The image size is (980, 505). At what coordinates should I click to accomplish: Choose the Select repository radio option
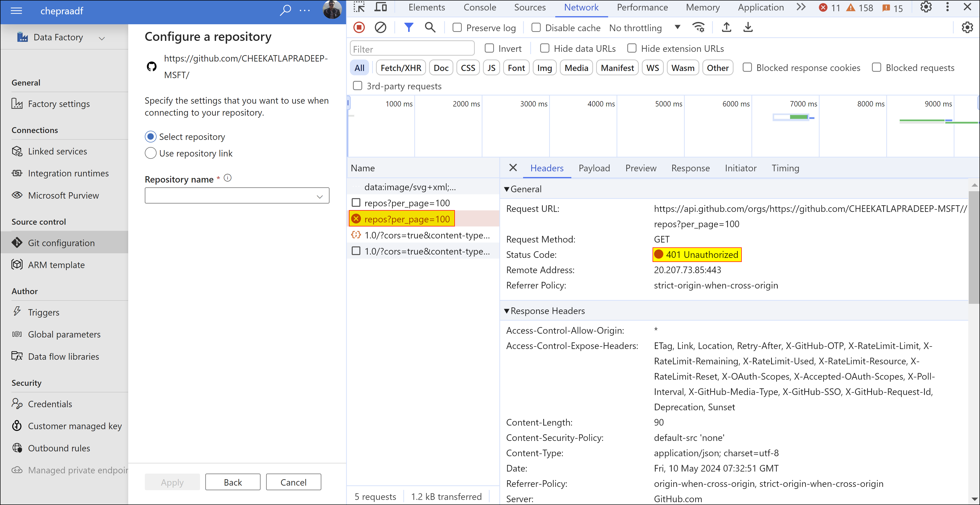click(151, 137)
